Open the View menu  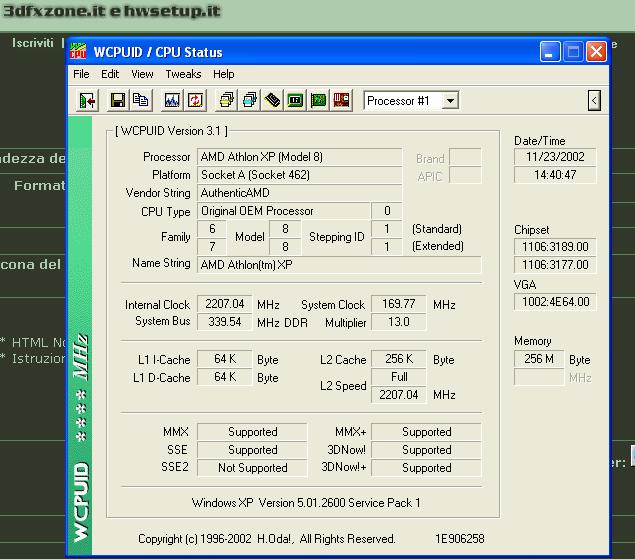click(x=142, y=74)
